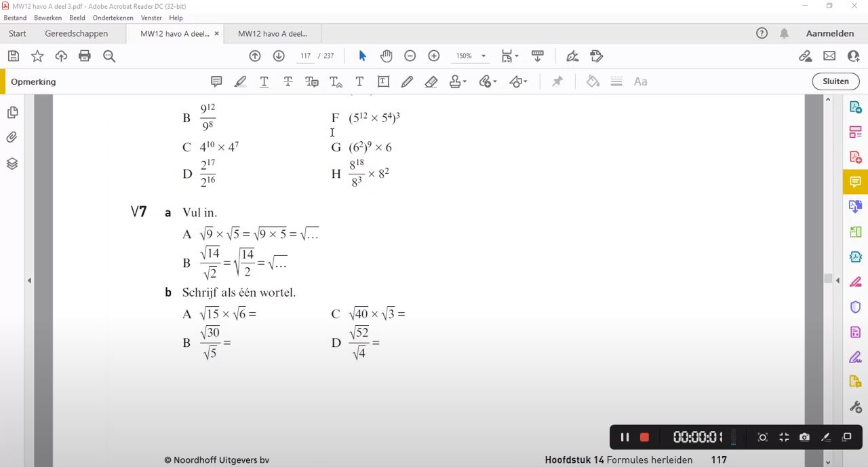This screenshot has height=467, width=868.
Task: Switch to the Gereedschappen tab
Action: click(76, 33)
